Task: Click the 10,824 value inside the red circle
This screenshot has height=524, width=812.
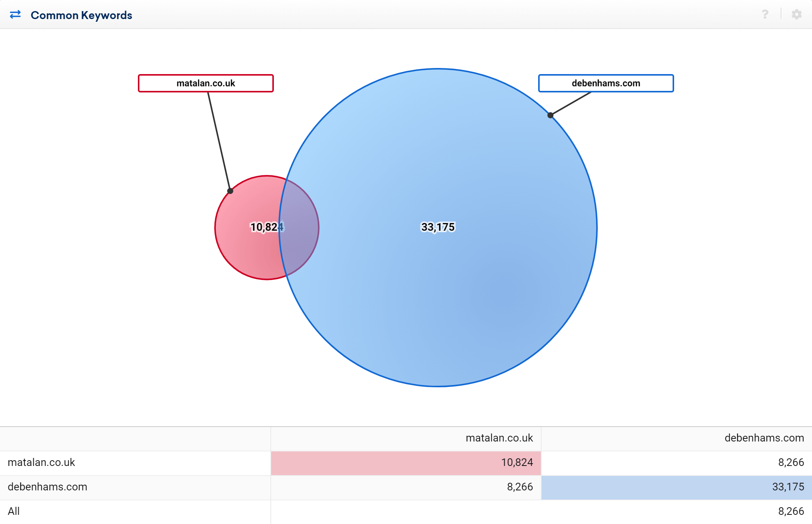Action: pyautogui.click(x=267, y=227)
